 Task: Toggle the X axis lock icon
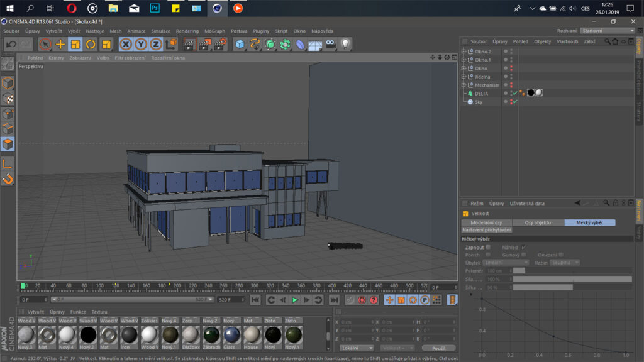tap(125, 44)
